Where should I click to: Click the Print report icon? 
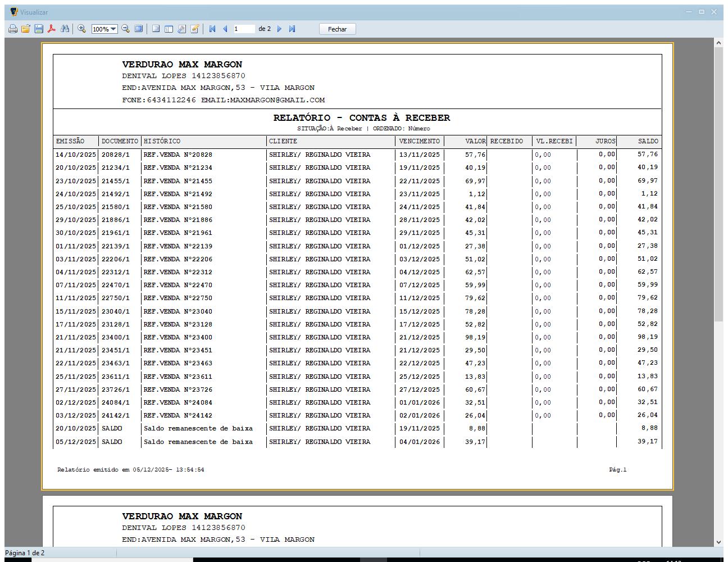(12, 29)
